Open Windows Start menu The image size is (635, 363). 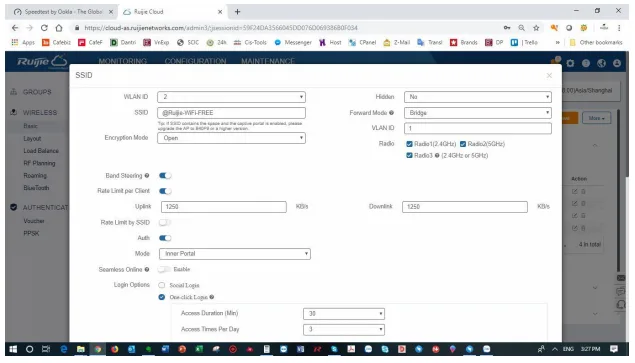pyautogui.click(x=13, y=349)
